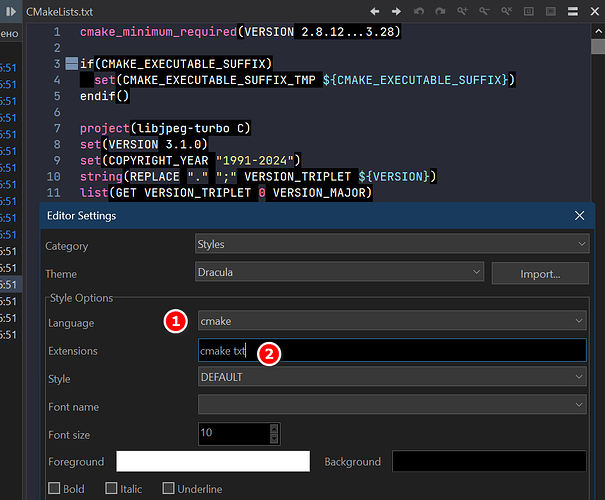Click the second square view icon in toolbar
Screen dimensions: 605x500
(x=551, y=12)
